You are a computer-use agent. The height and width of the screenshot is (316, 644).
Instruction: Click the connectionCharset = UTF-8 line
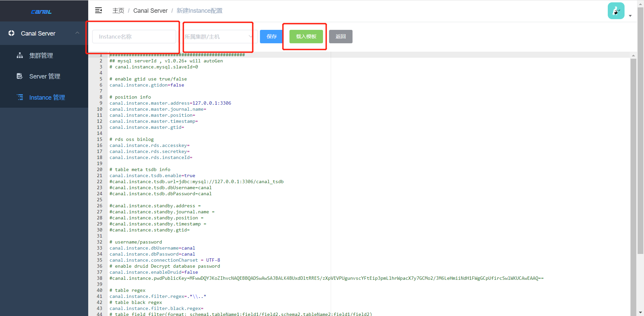pyautogui.click(x=165, y=260)
